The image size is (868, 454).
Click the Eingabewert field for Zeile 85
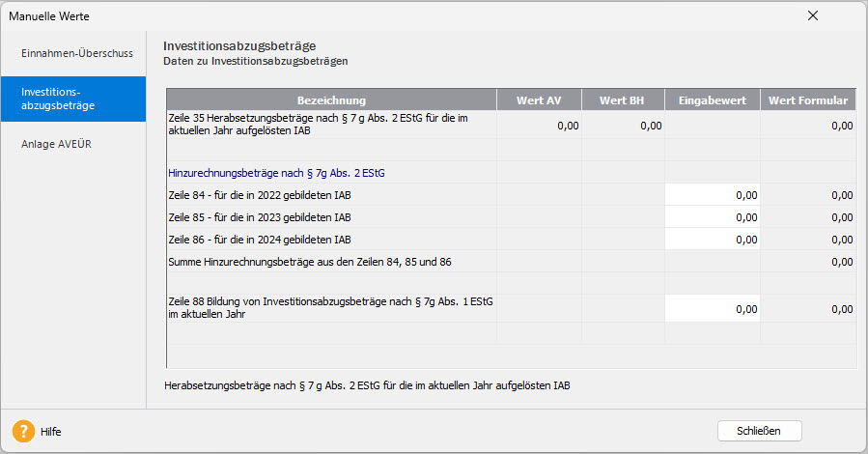(712, 217)
